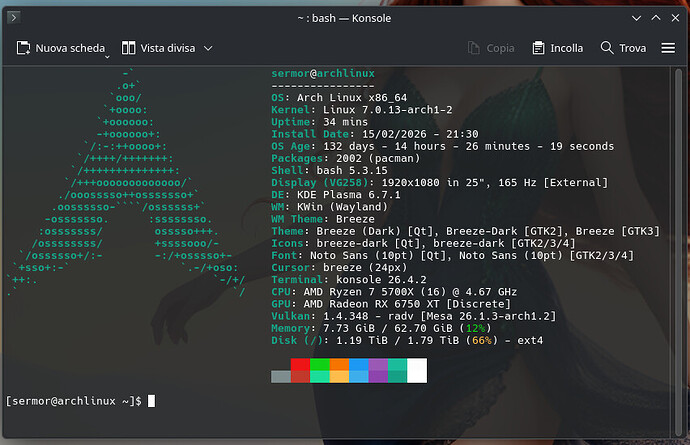This screenshot has height=445, width=690.
Task: Click the green "12%" memory percentage
Action: pyautogui.click(x=475, y=328)
